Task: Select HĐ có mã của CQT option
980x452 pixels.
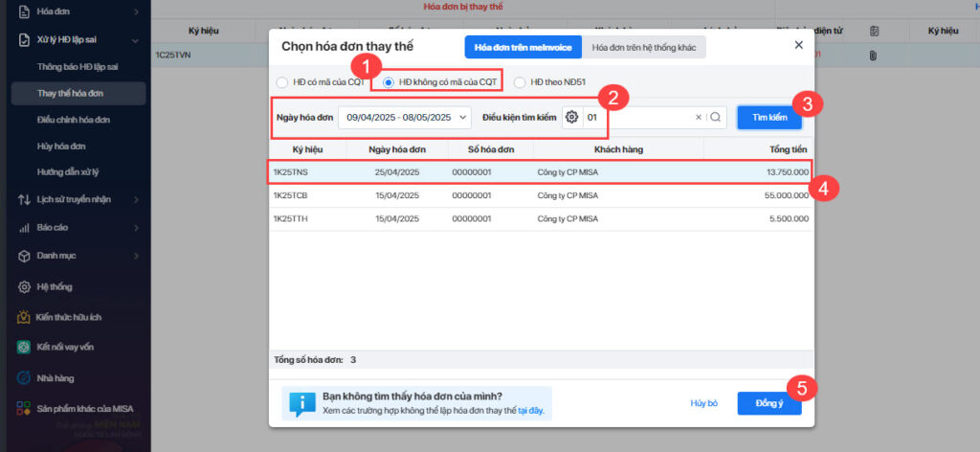Action: pos(282,82)
